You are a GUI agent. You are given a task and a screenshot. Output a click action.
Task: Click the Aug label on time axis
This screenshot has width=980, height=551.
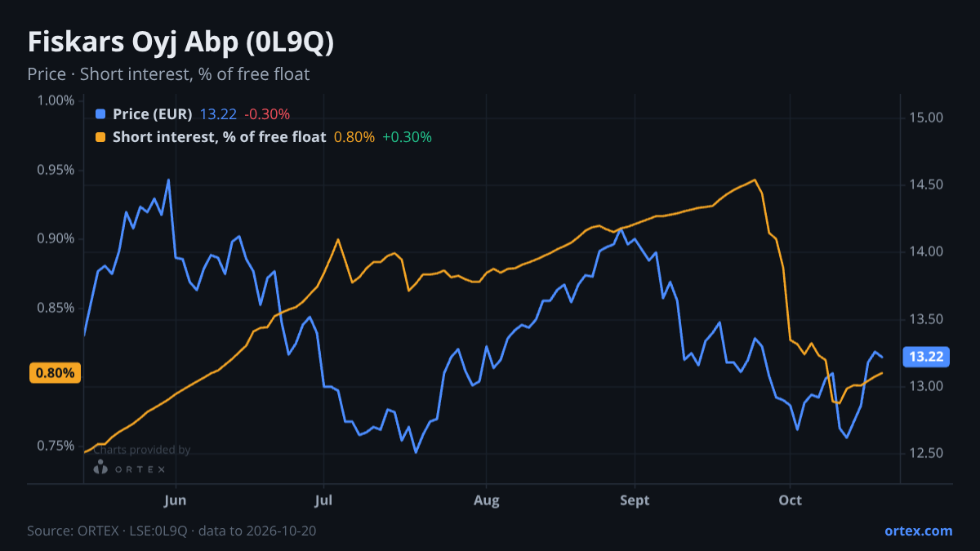(486, 500)
